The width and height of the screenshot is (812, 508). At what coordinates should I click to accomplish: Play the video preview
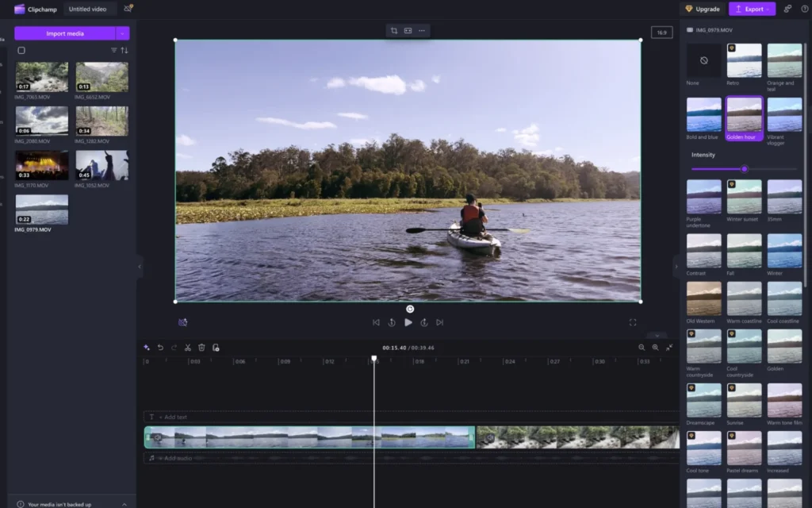click(x=408, y=322)
